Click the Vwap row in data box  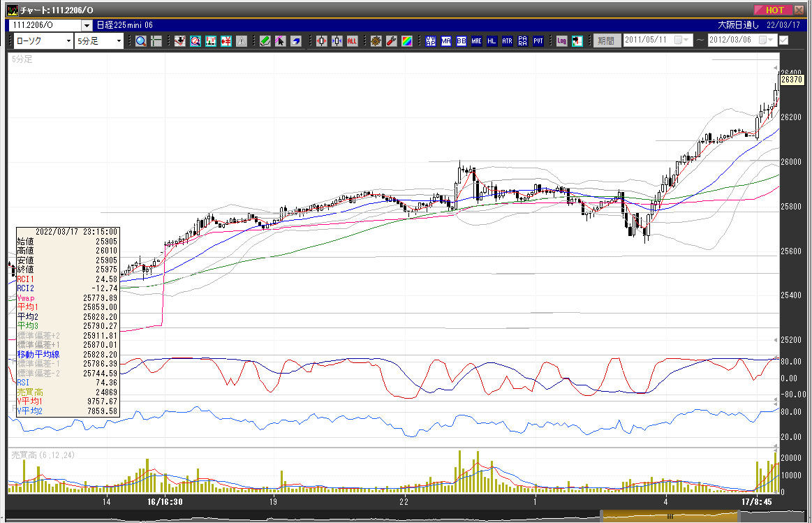67,298
